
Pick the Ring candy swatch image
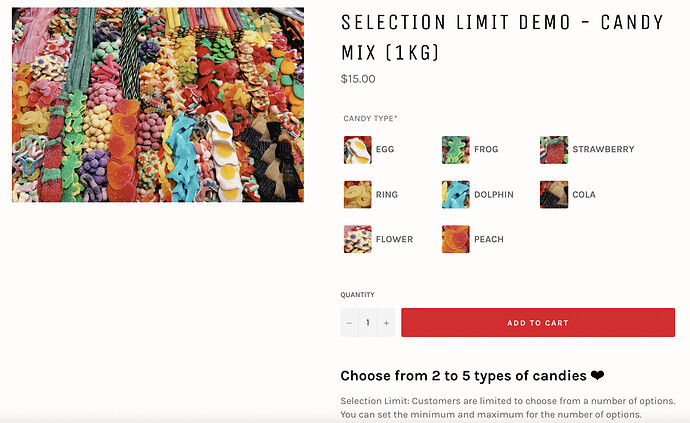coord(357,195)
